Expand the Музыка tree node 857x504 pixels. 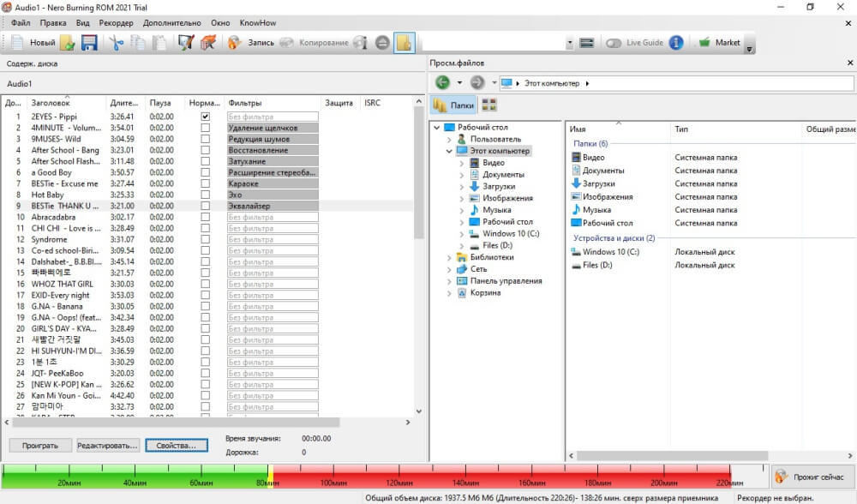coord(462,210)
